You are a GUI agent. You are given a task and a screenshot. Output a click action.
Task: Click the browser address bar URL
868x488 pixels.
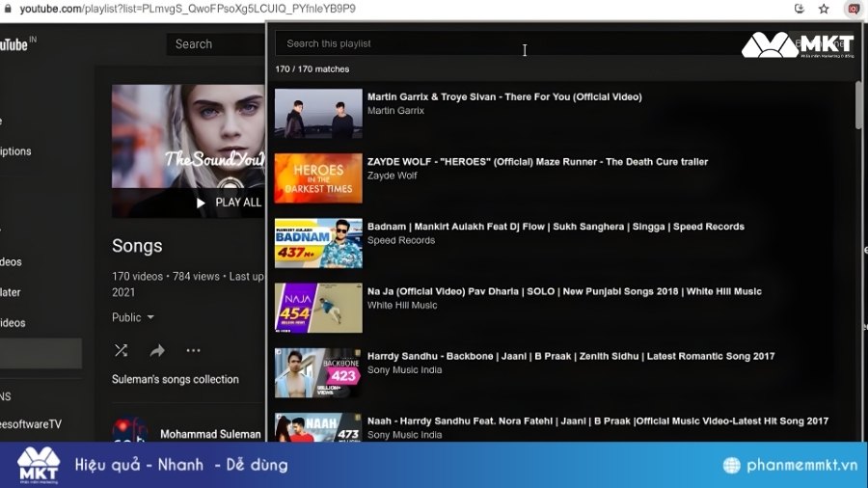[188, 9]
